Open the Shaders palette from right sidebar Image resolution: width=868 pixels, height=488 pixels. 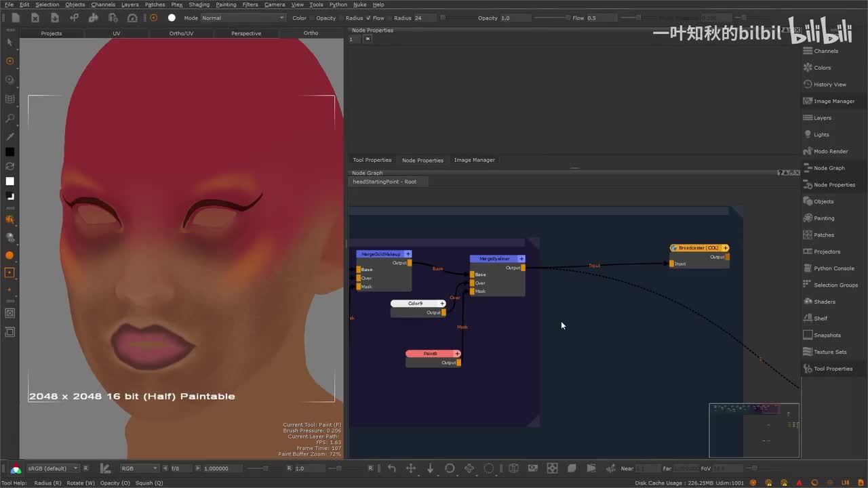click(824, 302)
